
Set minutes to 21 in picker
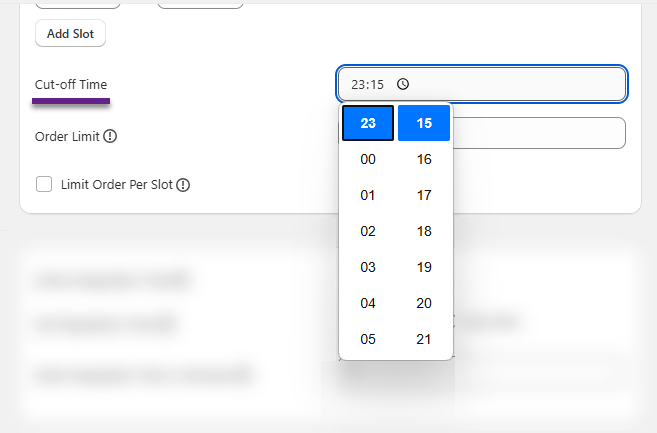pos(424,339)
